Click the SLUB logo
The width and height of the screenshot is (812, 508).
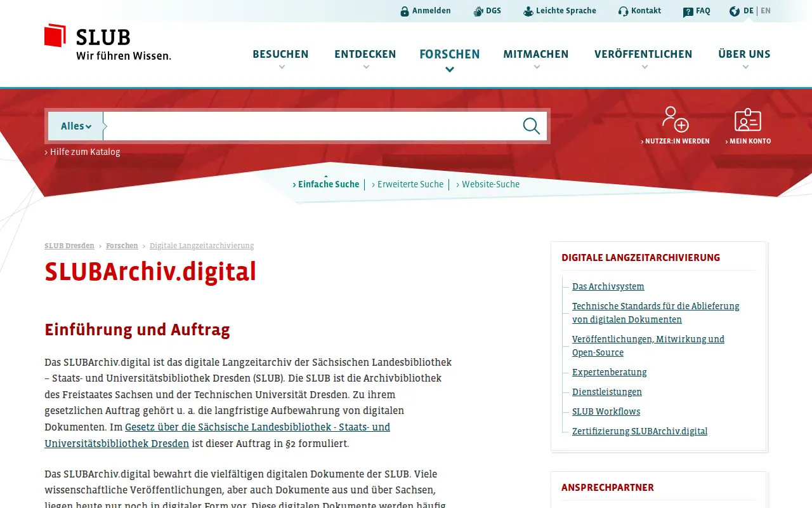pyautogui.click(x=107, y=43)
